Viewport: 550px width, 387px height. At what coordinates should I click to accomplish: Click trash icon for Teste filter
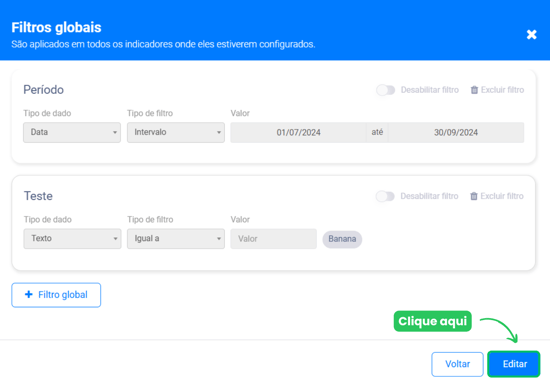[474, 196]
